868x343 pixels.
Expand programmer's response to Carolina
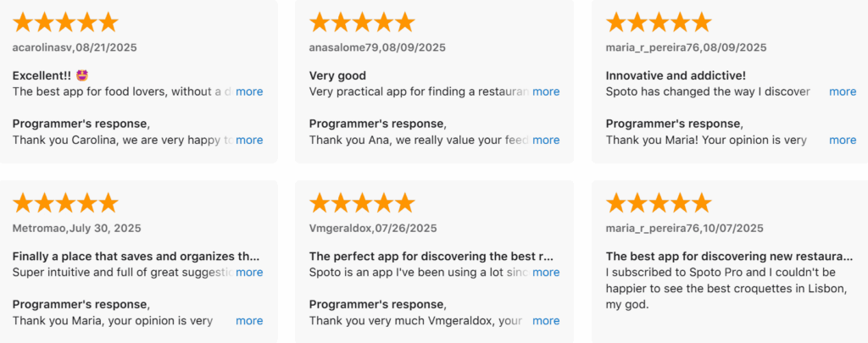(249, 140)
